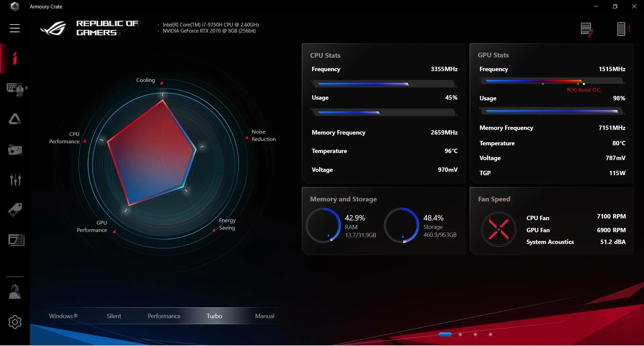Minimize the Armoury Crate window
Screen dimensions: 644x346
point(596,6)
